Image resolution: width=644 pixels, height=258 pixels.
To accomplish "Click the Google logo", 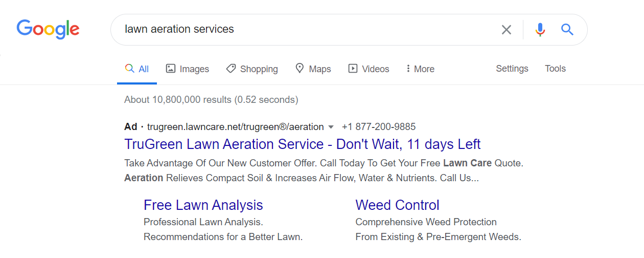I will (48, 30).
